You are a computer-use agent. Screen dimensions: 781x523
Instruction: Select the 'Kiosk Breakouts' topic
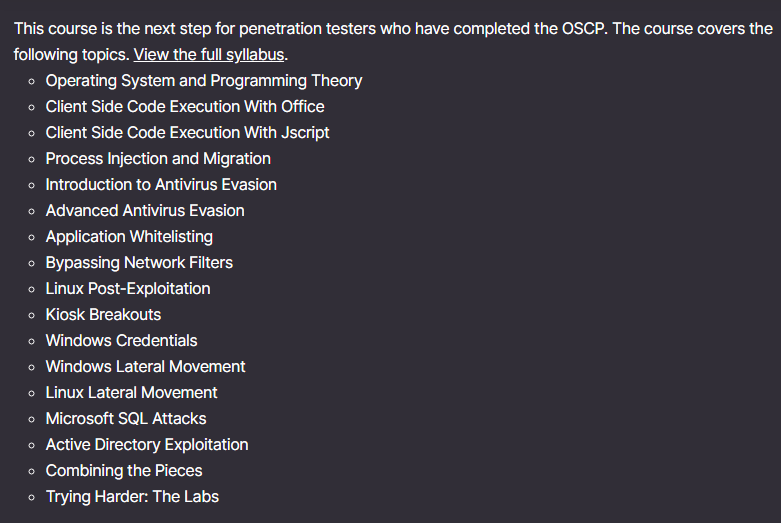pyautogui.click(x=103, y=315)
